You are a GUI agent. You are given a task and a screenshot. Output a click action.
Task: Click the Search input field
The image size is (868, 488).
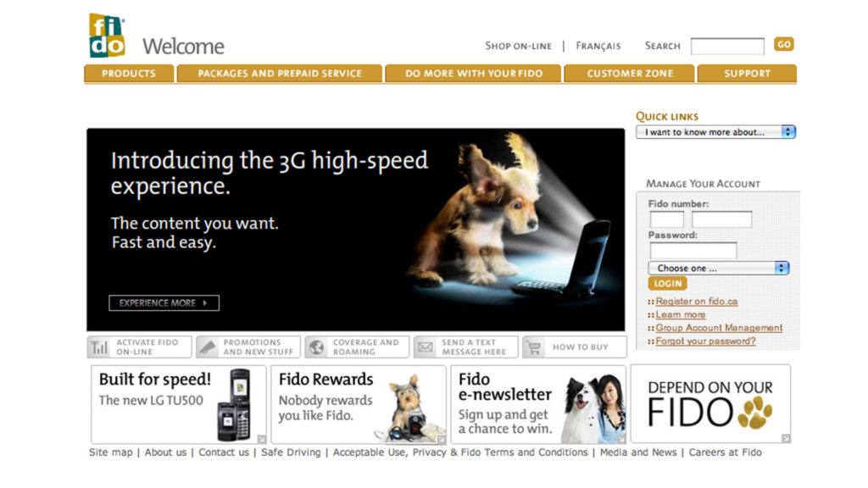pos(727,46)
